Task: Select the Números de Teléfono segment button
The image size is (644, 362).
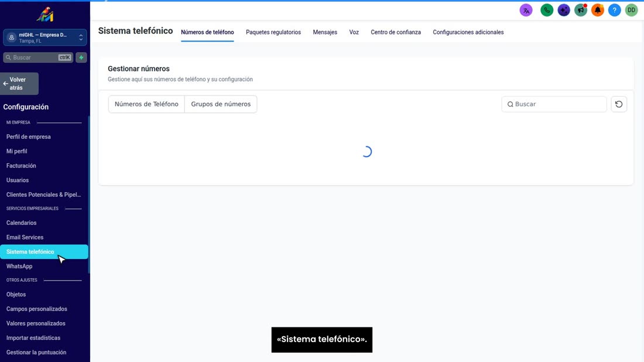Action: [146, 104]
